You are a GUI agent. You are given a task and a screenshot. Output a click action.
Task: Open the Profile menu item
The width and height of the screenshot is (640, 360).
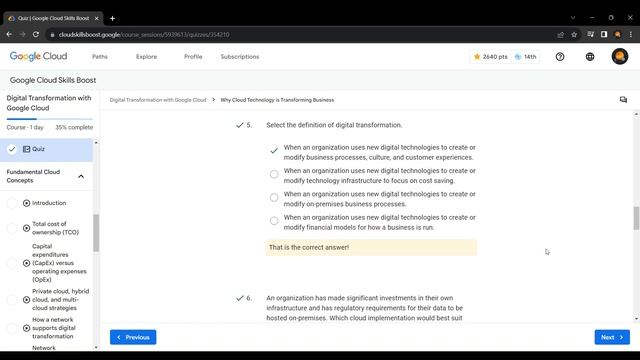click(193, 57)
